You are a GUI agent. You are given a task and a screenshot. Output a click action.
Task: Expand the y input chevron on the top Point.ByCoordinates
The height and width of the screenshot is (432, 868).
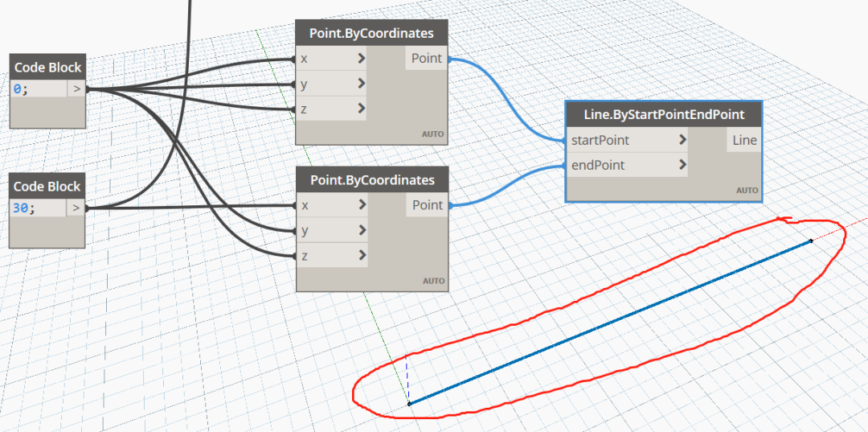tap(362, 83)
